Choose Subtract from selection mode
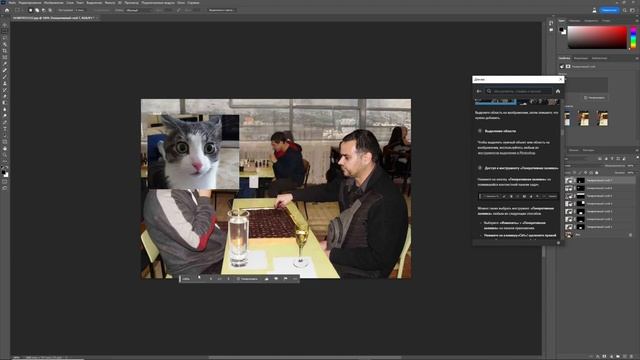Screen dimensions: 640x360 [x=44, y=10]
